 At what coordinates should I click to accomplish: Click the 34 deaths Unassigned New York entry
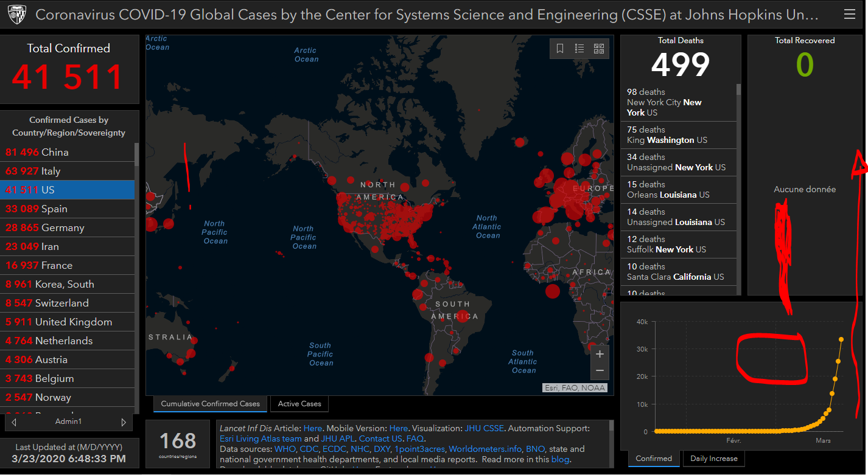tap(678, 162)
